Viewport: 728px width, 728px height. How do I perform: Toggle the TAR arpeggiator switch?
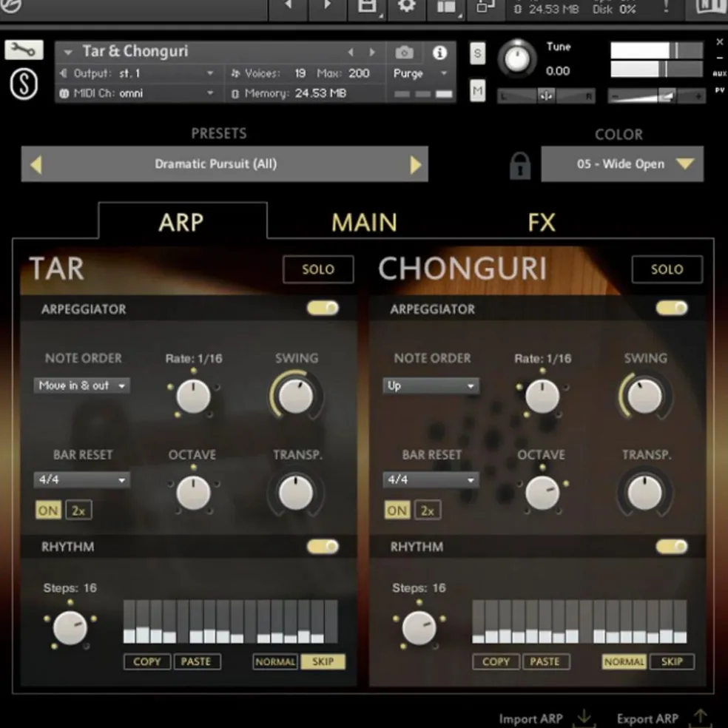[323, 308]
